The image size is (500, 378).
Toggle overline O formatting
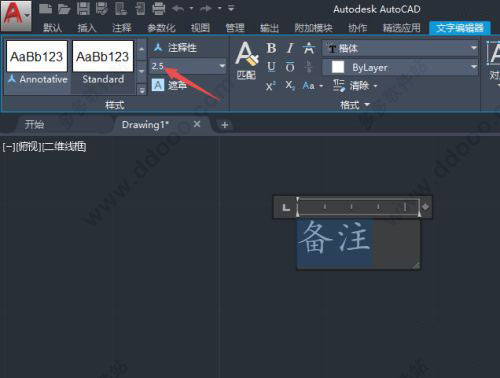tap(290, 67)
